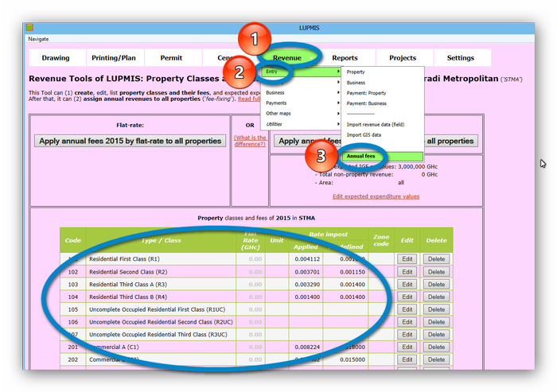Open the Navigate menu
Screen dimensions: 557x392
point(38,39)
